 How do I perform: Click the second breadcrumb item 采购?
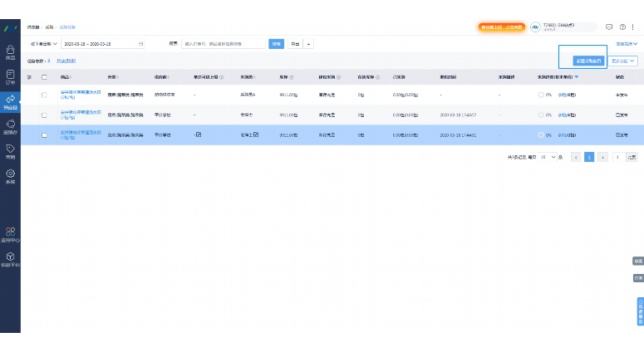pos(49,27)
